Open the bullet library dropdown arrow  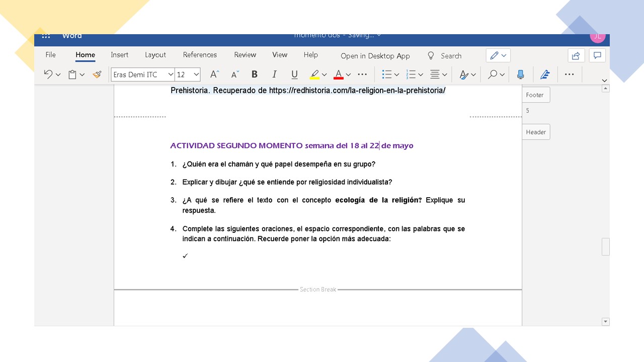[x=396, y=75]
